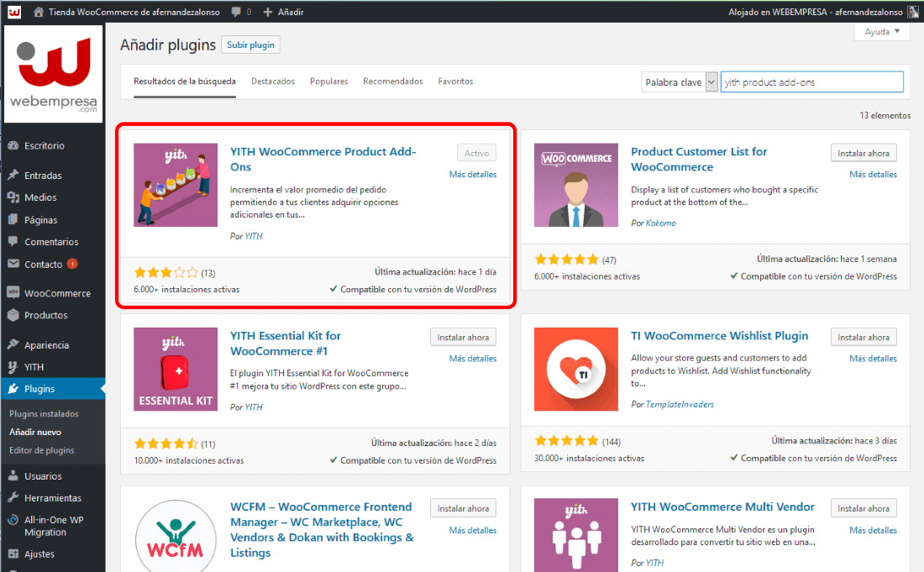Click the TemplateInvaders author link

click(680, 404)
